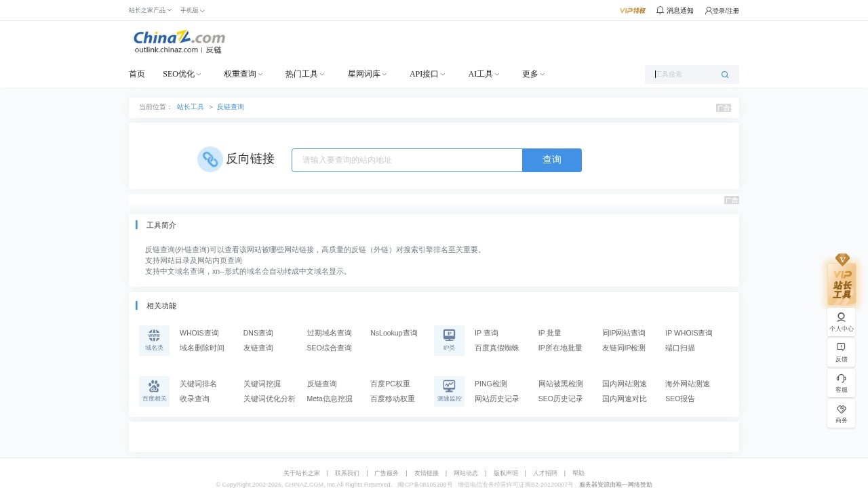Click inside the backlink query input field
The height and width of the screenshot is (488, 868).
coord(406,160)
